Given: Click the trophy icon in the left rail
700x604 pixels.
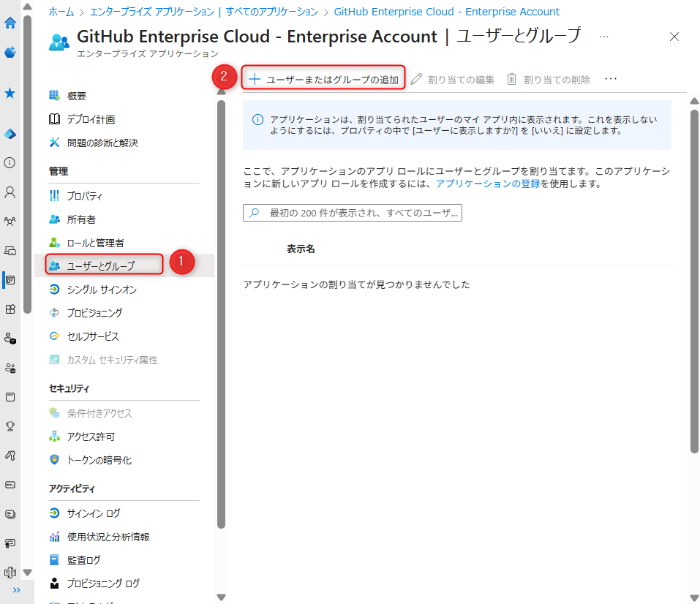Looking at the screenshot, I should 10,426.
